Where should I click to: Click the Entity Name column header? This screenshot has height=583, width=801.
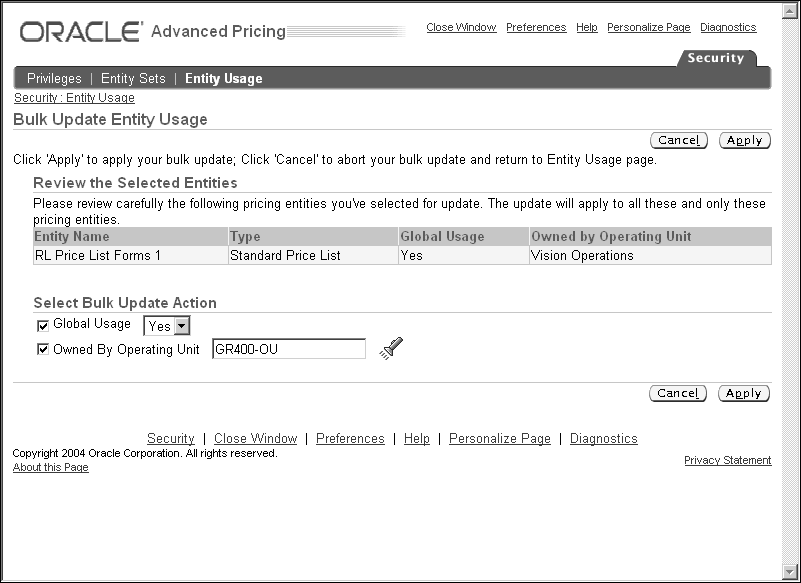tap(131, 237)
